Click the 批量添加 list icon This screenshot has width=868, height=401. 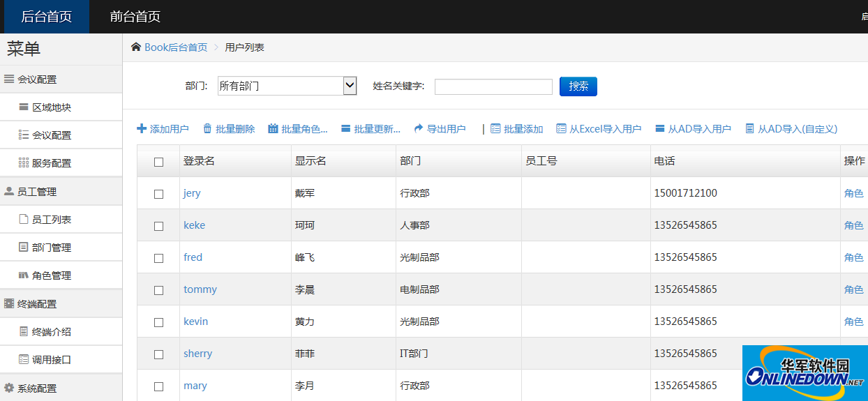point(495,129)
